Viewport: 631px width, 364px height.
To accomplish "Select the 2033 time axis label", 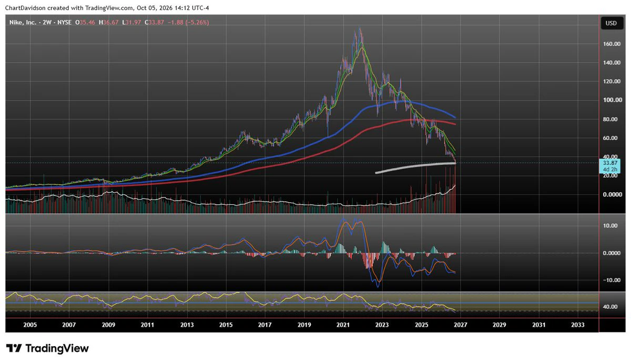I will pyautogui.click(x=577, y=326).
